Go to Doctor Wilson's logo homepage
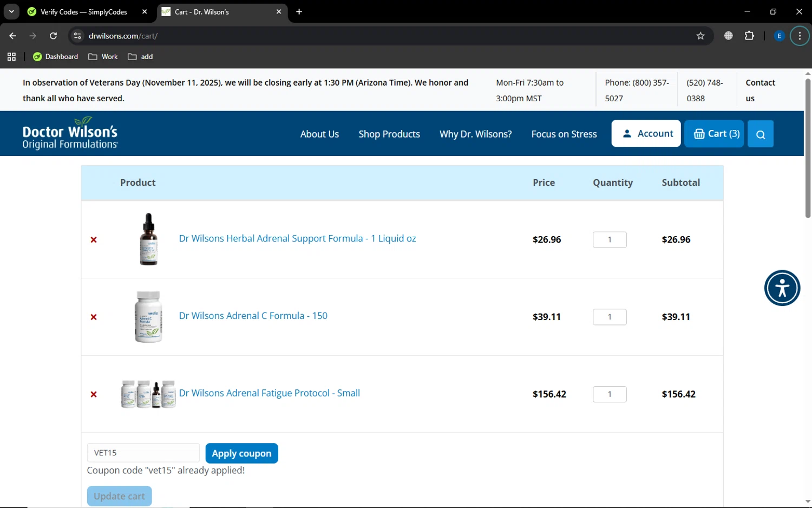This screenshot has width=812, height=508. coord(70,133)
